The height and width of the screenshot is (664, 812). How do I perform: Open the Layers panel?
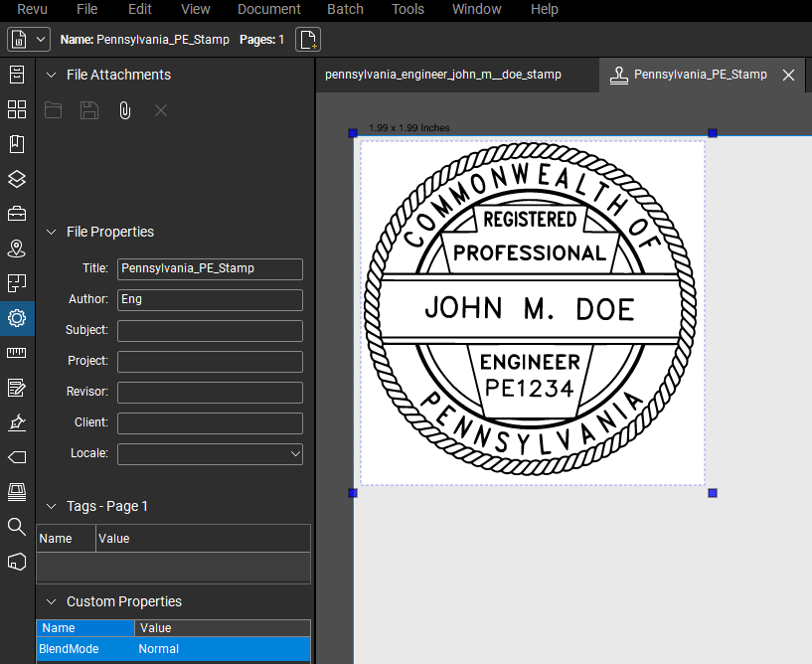(x=16, y=179)
